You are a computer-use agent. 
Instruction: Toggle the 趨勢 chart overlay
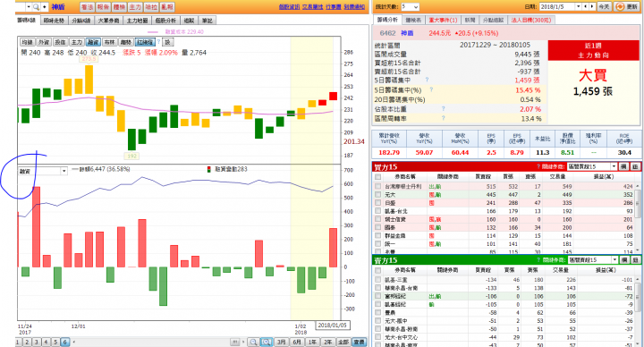click(126, 42)
